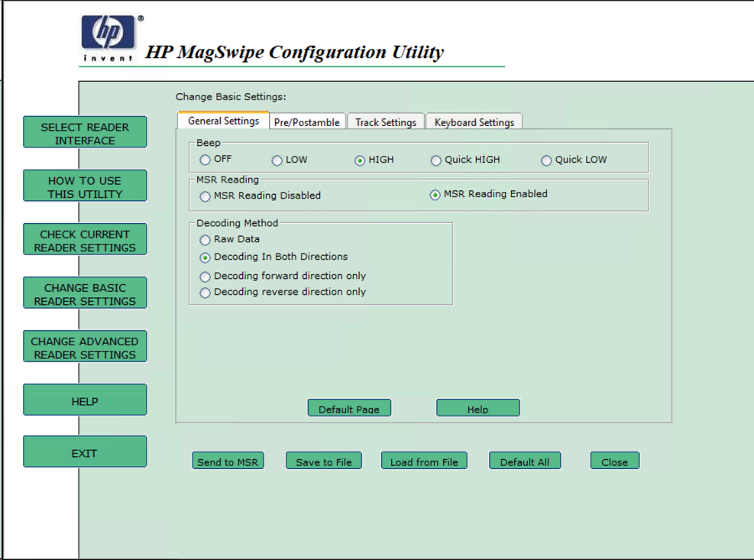Open How To Use This Utility
The width and height of the screenshot is (754, 560).
tap(85, 186)
